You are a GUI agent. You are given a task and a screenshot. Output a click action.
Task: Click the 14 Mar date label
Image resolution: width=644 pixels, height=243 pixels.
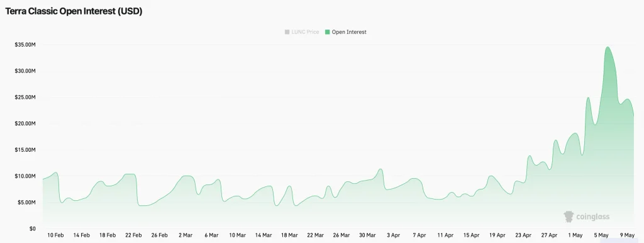(x=264, y=235)
